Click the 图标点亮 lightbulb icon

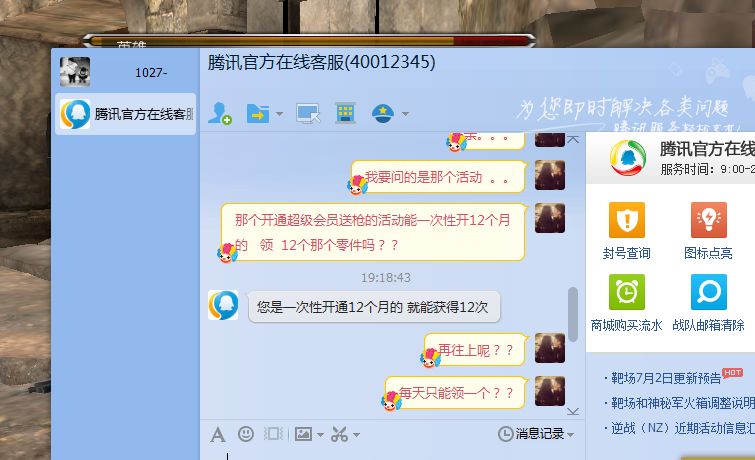point(708,220)
